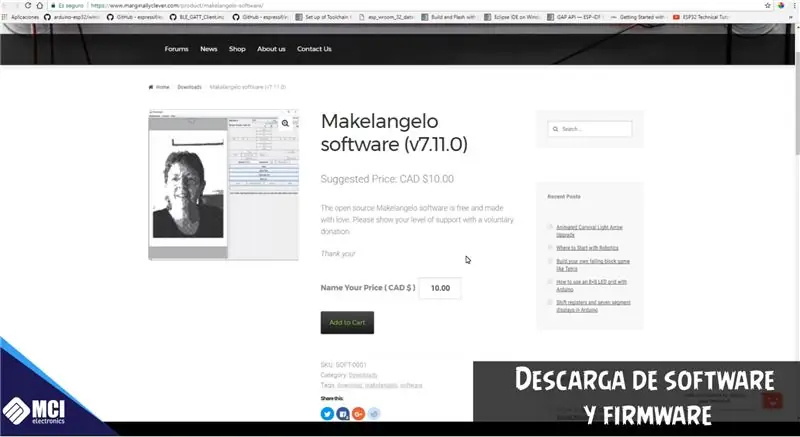Click the software tag link
The height and width of the screenshot is (437, 800).
[x=411, y=385]
